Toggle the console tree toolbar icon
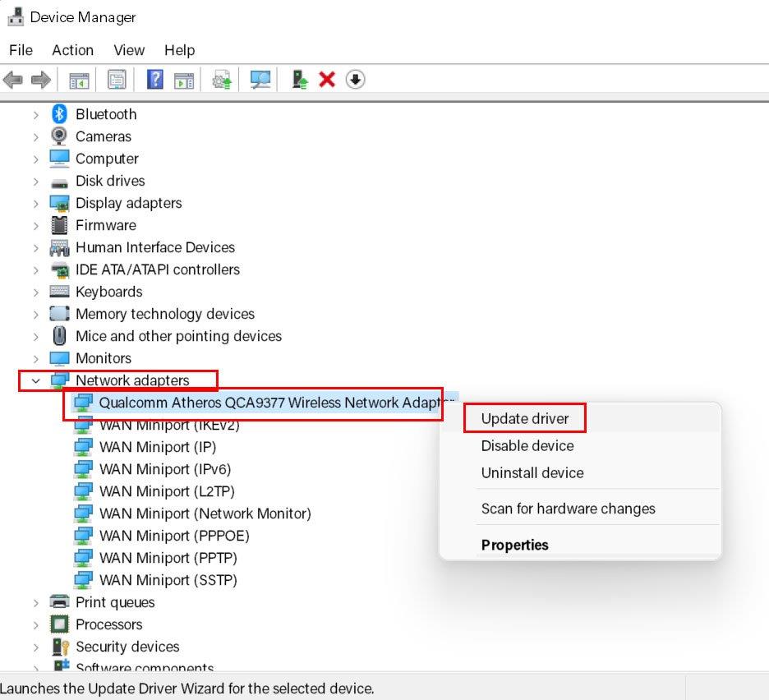The height and width of the screenshot is (700, 769). pyautogui.click(x=79, y=80)
